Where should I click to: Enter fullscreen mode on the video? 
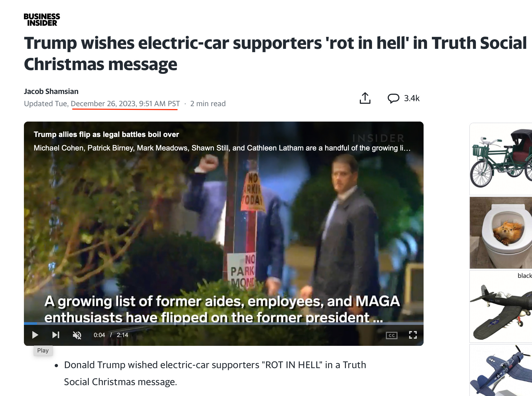(413, 335)
